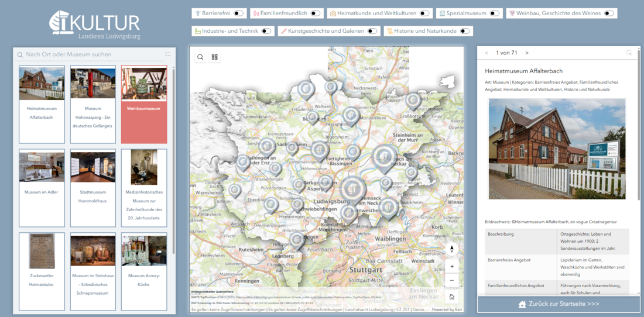This screenshot has height=317, width=644.
Task: Click the compass north arrow
Action: point(451,250)
